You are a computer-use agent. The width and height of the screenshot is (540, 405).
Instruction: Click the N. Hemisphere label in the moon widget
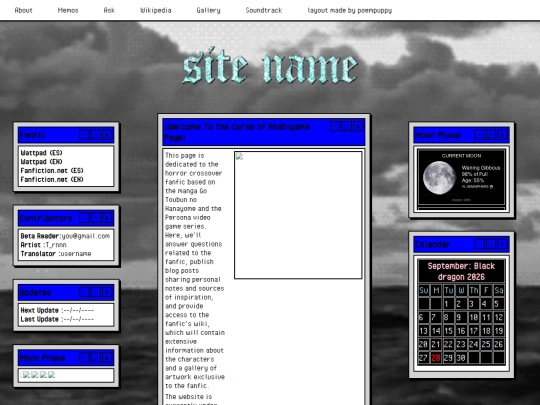[x=477, y=186]
